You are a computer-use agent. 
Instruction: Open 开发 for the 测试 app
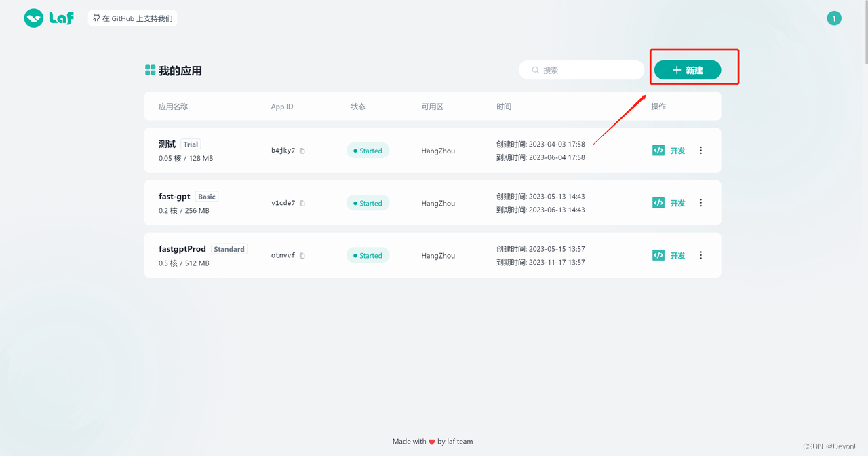(677, 151)
